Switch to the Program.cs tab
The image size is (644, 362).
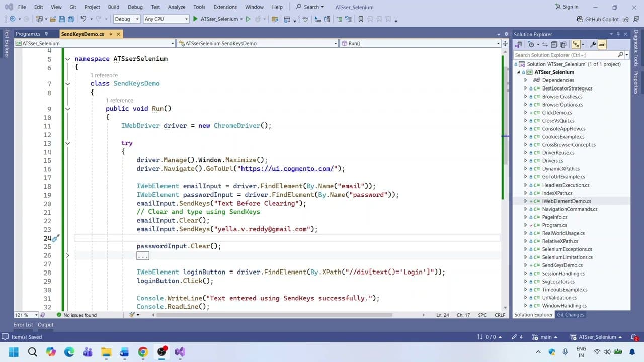coord(28,34)
